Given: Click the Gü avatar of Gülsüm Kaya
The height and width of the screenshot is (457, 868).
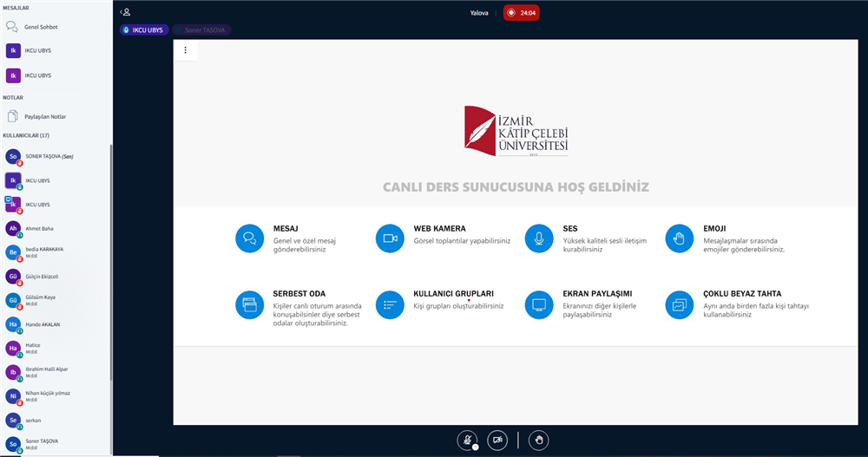Looking at the screenshot, I should (13, 300).
